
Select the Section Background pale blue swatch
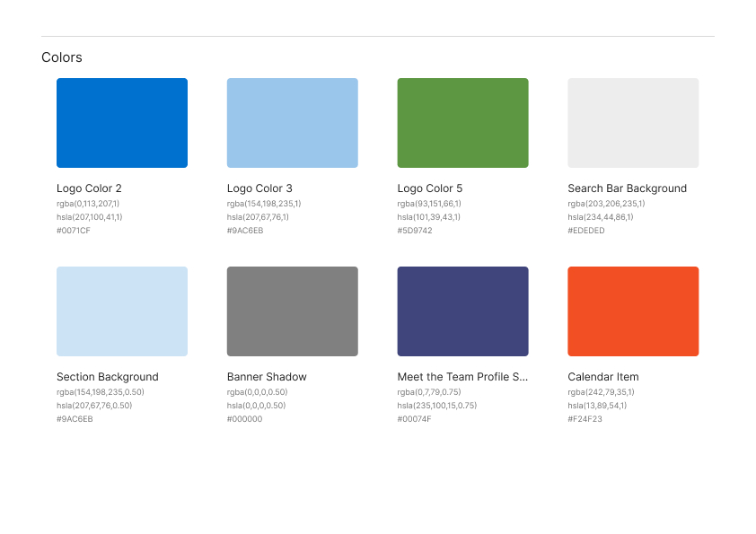pos(122,311)
